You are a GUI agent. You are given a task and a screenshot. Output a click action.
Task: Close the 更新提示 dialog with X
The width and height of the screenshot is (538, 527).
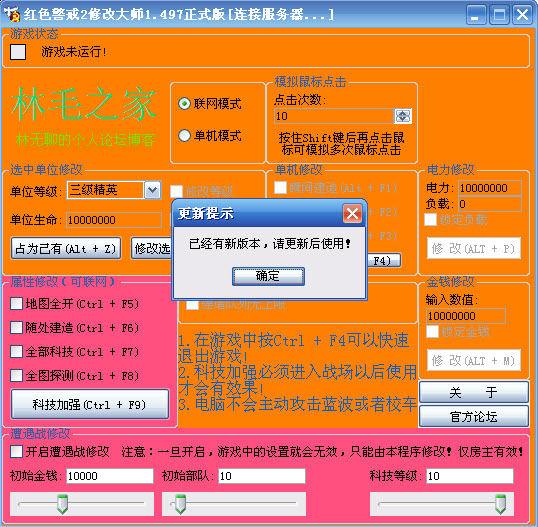(352, 214)
